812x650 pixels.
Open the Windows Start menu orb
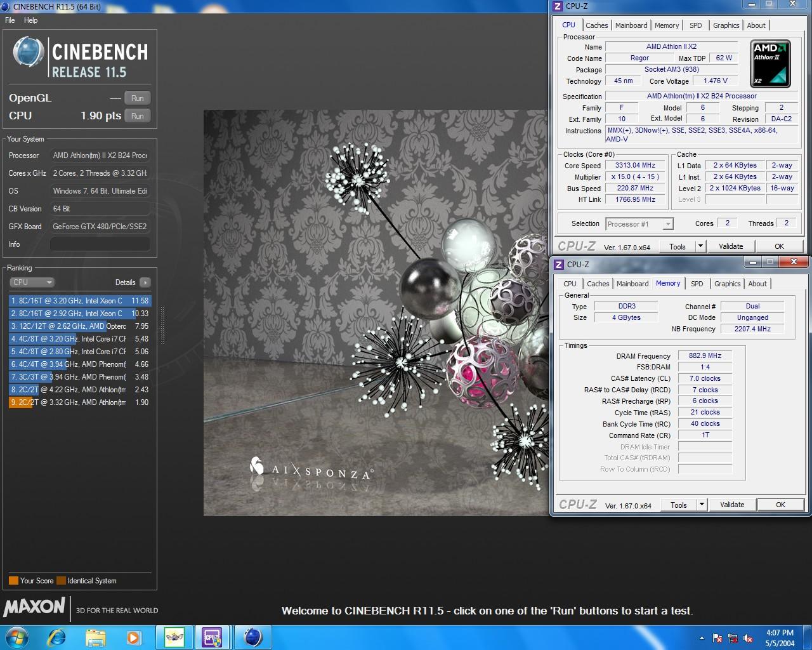pyautogui.click(x=16, y=637)
